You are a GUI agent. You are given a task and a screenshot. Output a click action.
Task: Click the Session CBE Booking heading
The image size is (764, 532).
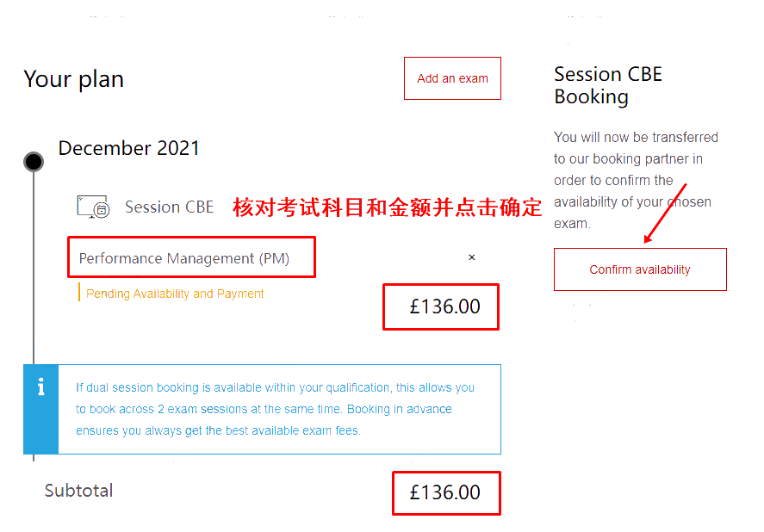pyautogui.click(x=608, y=85)
